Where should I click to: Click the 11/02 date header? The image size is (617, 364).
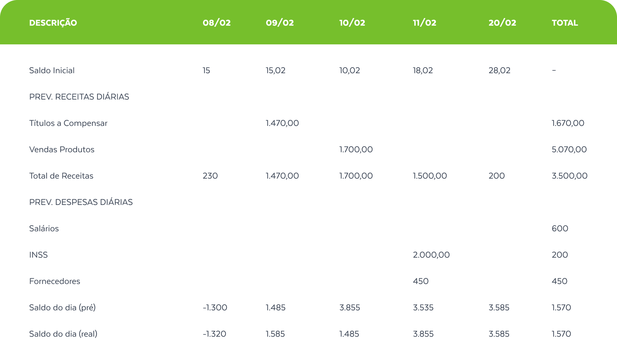coord(424,23)
